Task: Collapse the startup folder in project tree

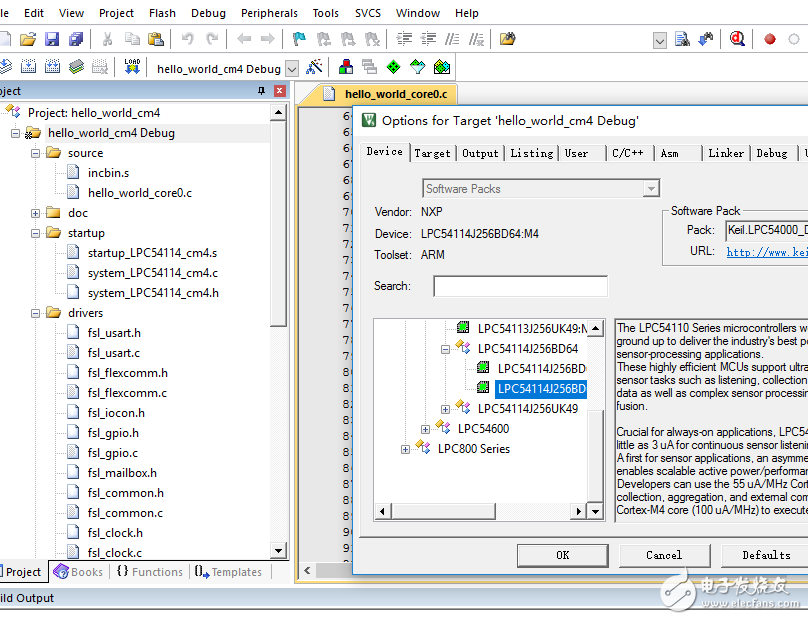Action: point(35,233)
